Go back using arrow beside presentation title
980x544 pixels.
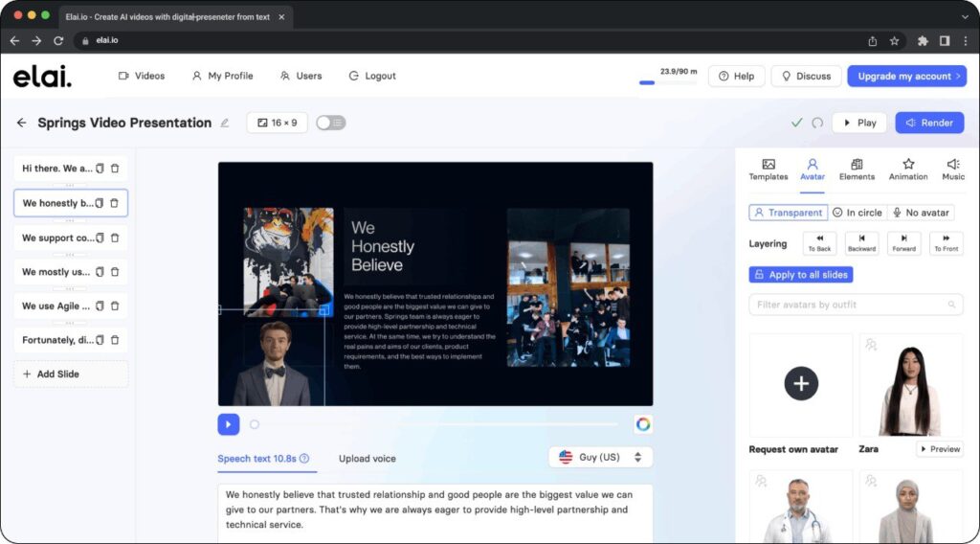[x=22, y=123]
